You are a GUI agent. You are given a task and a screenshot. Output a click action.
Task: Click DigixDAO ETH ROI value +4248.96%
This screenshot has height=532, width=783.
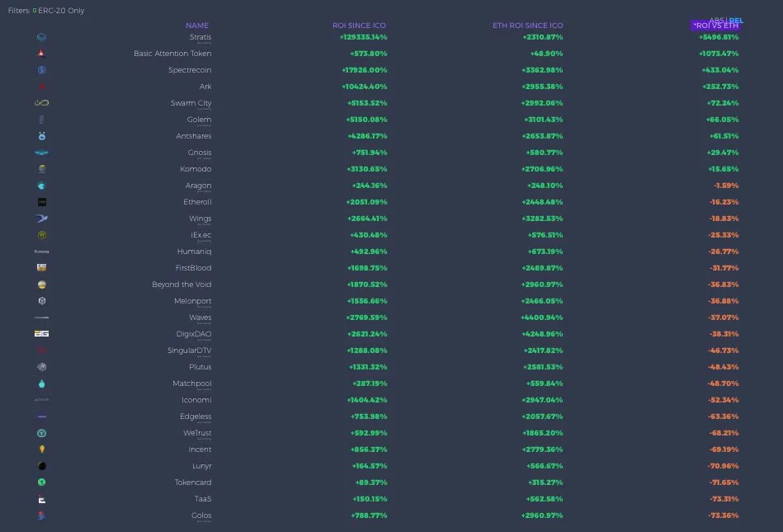tap(542, 334)
